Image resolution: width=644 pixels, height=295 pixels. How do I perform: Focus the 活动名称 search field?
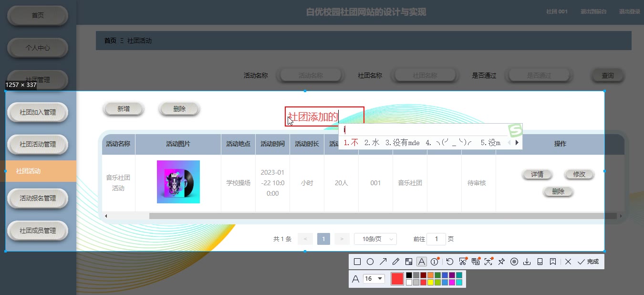311,75
